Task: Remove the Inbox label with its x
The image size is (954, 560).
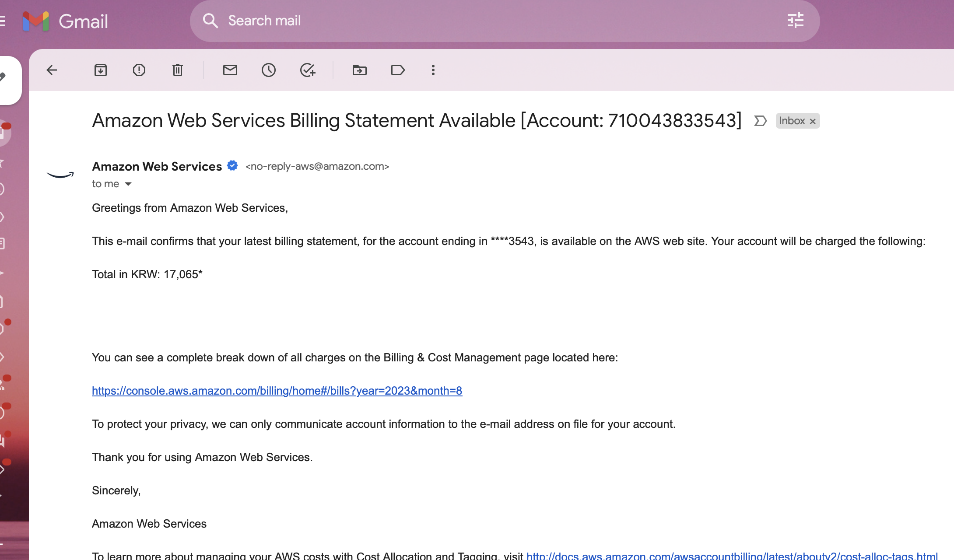Action: (x=813, y=121)
